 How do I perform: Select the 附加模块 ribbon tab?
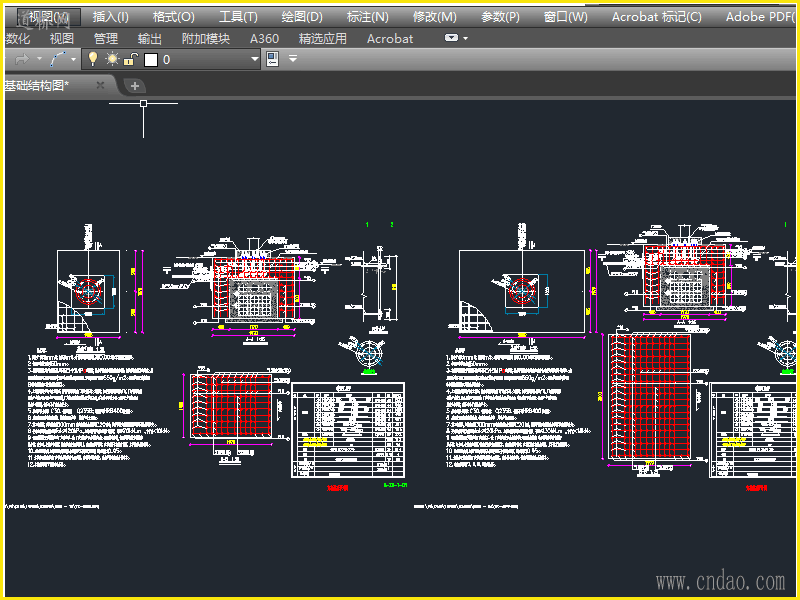point(206,38)
